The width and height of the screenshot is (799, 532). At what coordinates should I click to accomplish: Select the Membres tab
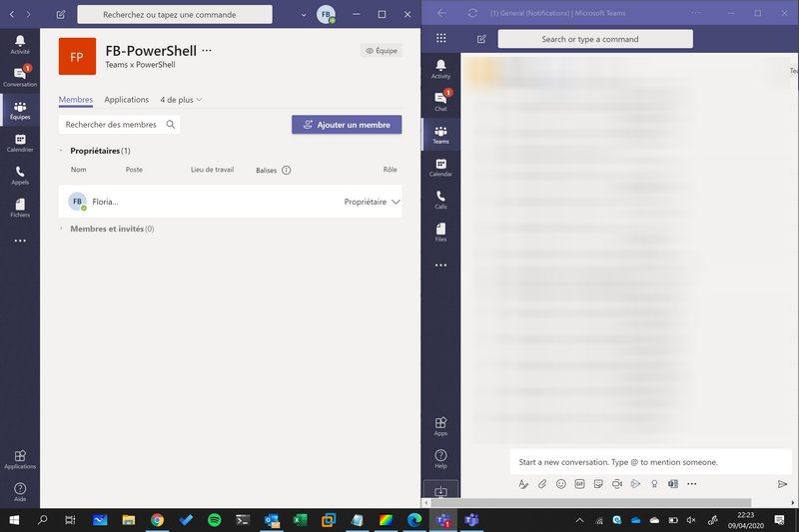coord(76,100)
